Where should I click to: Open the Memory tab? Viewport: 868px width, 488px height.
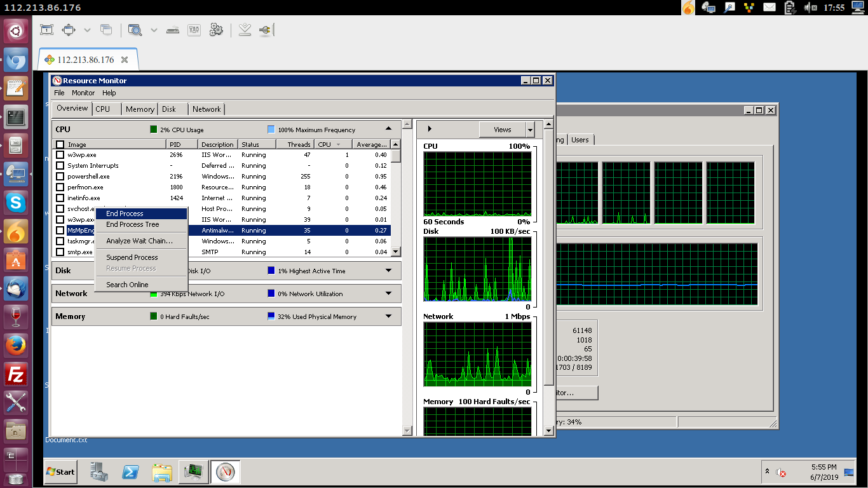[x=140, y=109]
